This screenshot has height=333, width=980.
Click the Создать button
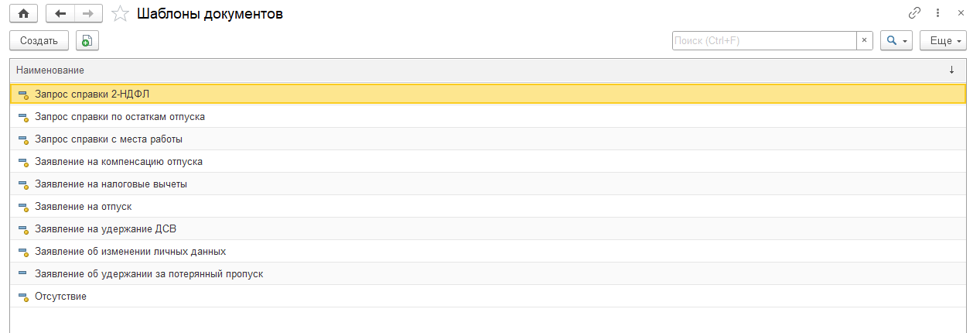coord(39,40)
